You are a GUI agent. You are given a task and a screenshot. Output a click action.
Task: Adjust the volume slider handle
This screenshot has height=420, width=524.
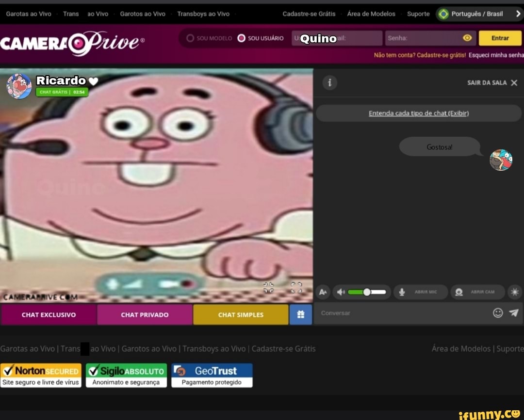(367, 292)
